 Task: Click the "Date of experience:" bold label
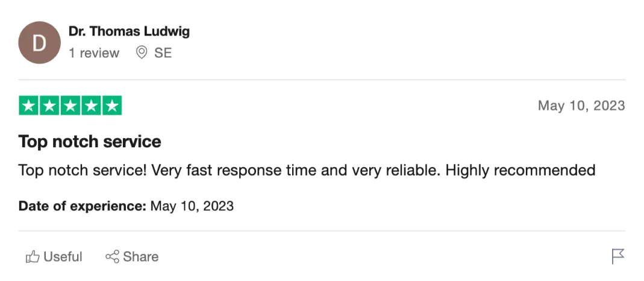coord(83,206)
